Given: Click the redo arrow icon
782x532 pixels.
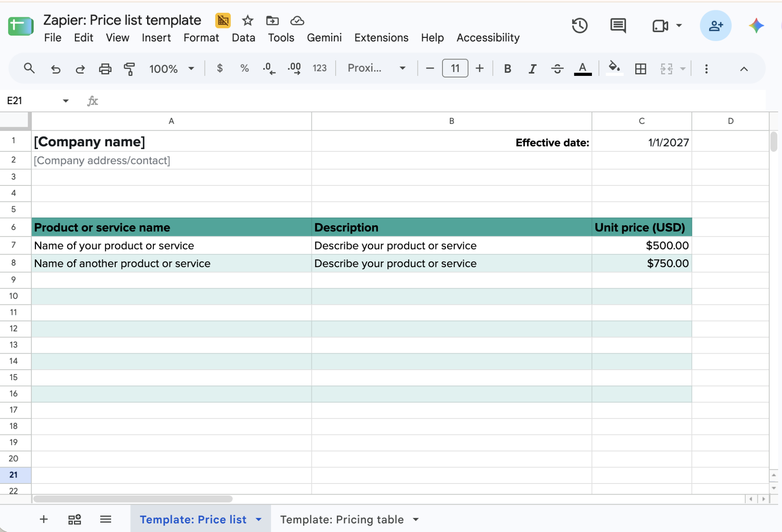Looking at the screenshot, I should pyautogui.click(x=80, y=69).
